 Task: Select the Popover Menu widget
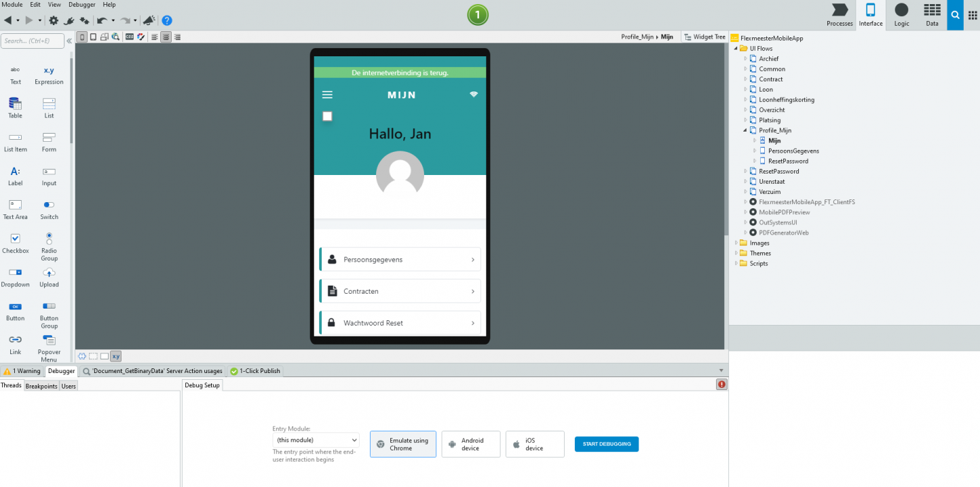pos(48,345)
